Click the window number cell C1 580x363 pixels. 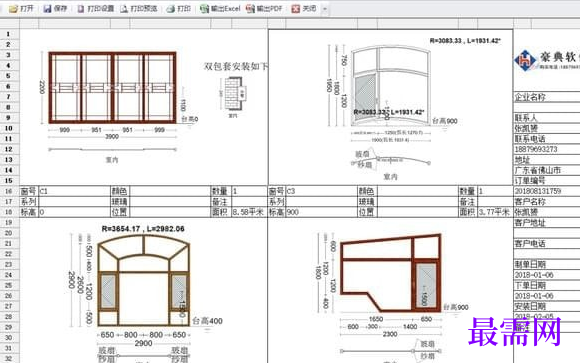pyautogui.click(x=74, y=191)
